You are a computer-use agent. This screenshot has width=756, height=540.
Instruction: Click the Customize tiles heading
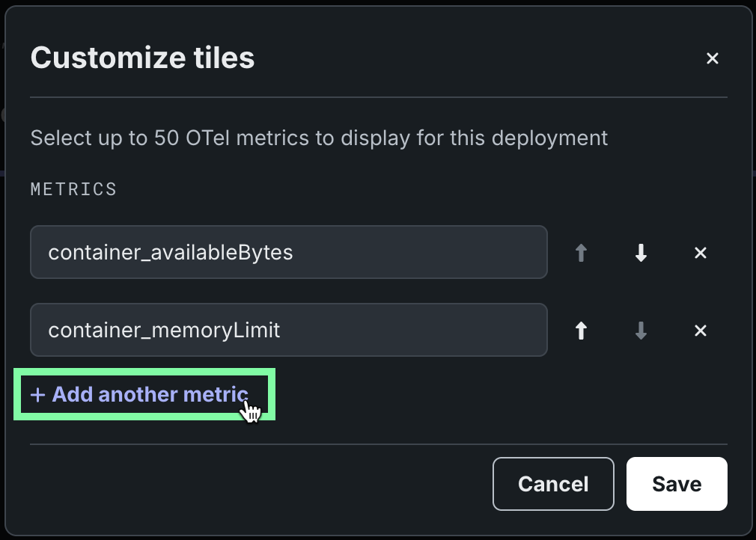coord(142,58)
